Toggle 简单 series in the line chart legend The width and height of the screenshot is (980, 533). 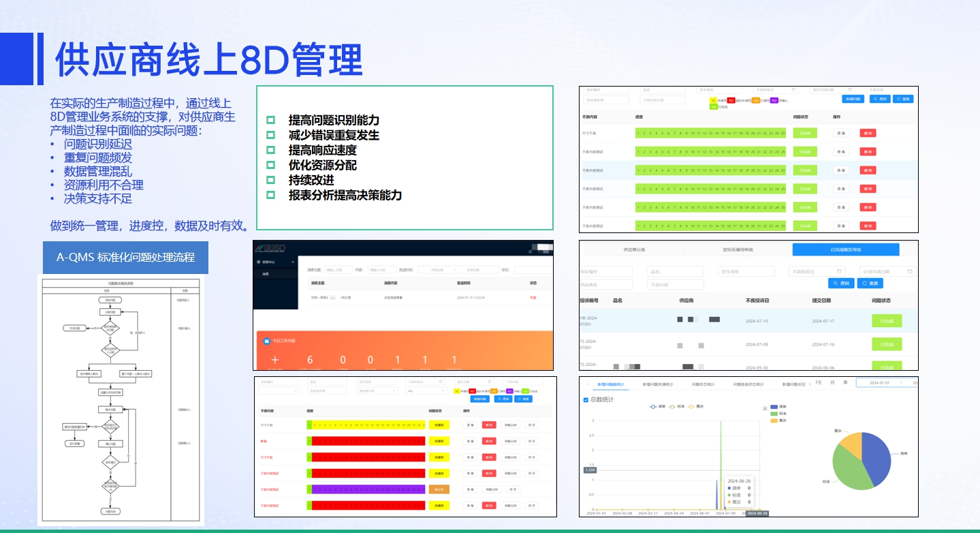tap(659, 406)
